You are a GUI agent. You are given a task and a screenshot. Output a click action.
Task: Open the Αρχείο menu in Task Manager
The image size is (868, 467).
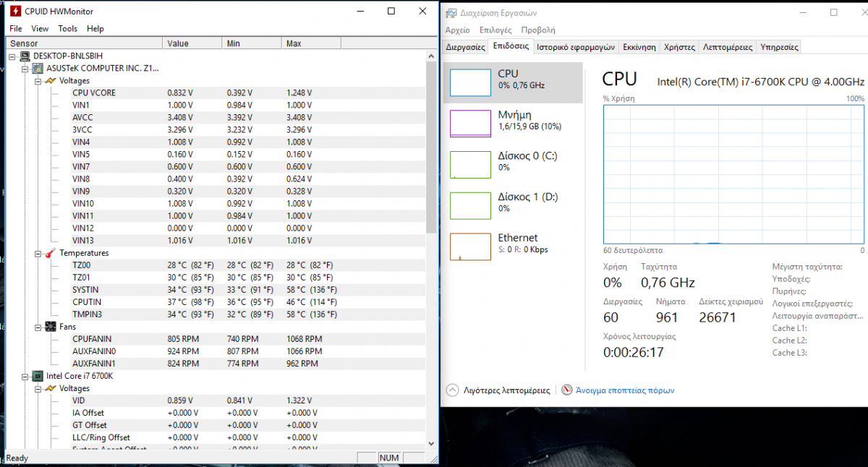pos(458,30)
